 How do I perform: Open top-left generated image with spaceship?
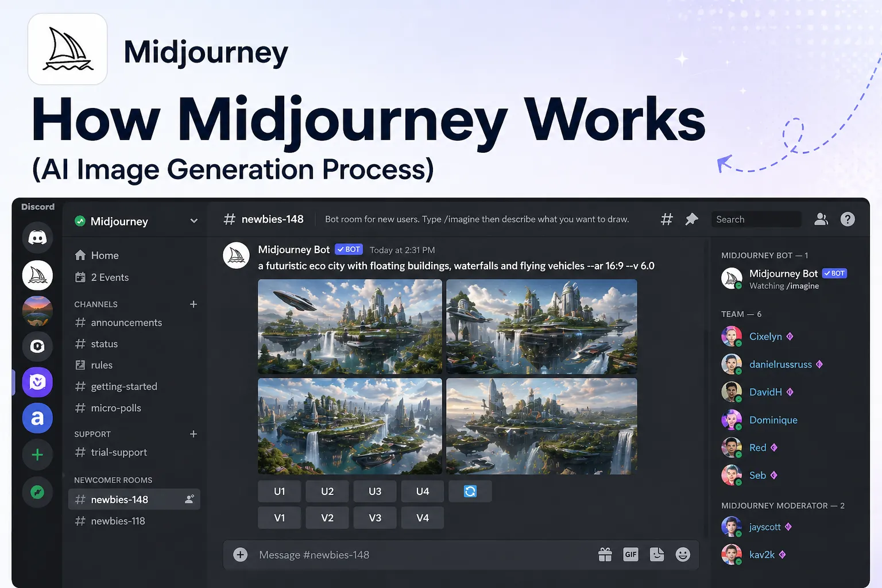(350, 326)
